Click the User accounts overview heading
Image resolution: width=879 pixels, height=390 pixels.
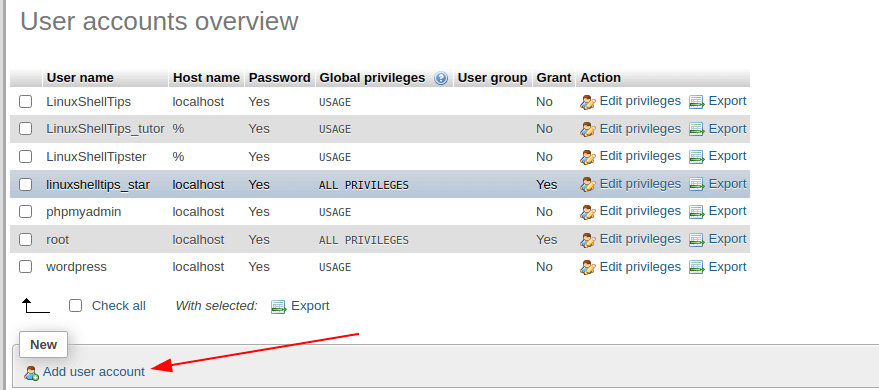pyautogui.click(x=159, y=21)
